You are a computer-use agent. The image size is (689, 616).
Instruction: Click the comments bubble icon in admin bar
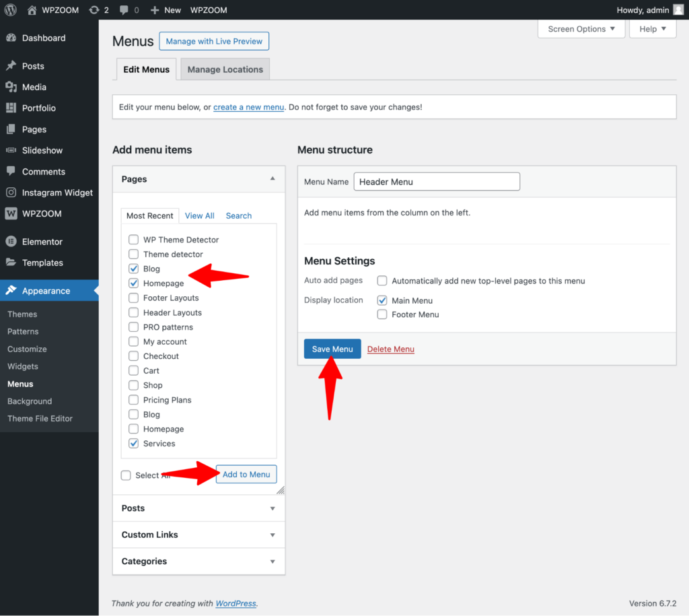[x=123, y=10]
